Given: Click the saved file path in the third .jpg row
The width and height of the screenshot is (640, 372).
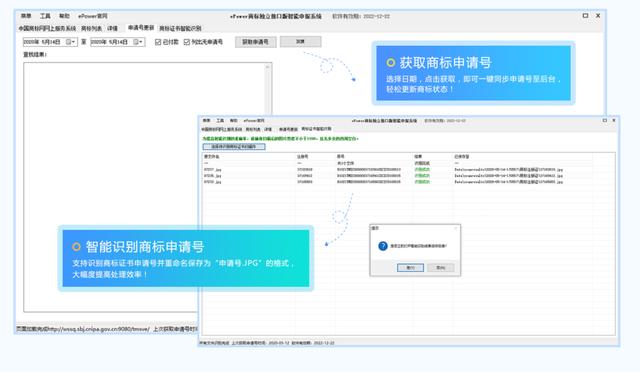Looking at the screenshot, I should [509, 182].
